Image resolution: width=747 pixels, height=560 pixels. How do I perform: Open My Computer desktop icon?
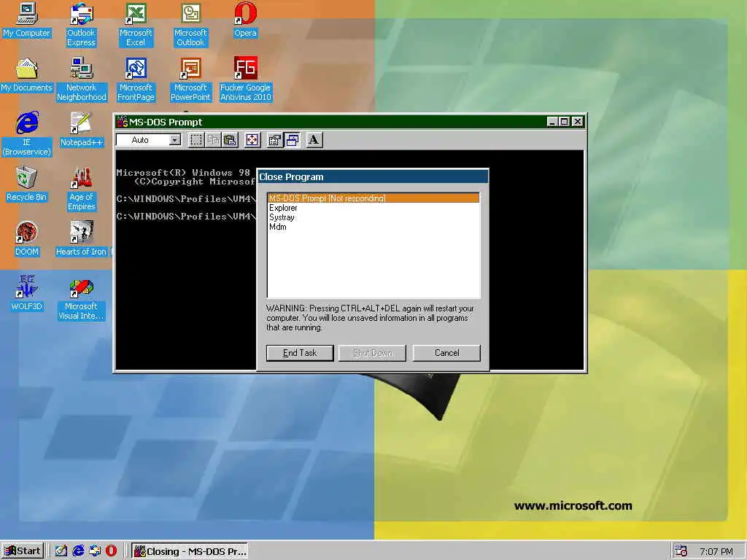tap(27, 20)
